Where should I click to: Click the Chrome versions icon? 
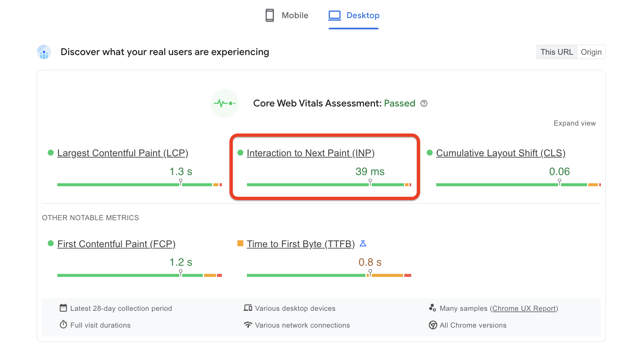433,325
